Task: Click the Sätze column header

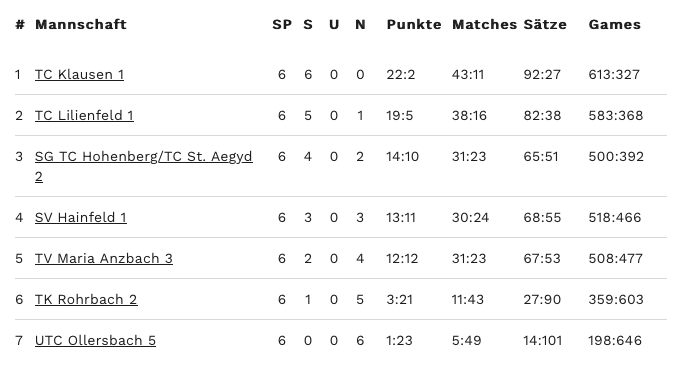Action: [545, 24]
